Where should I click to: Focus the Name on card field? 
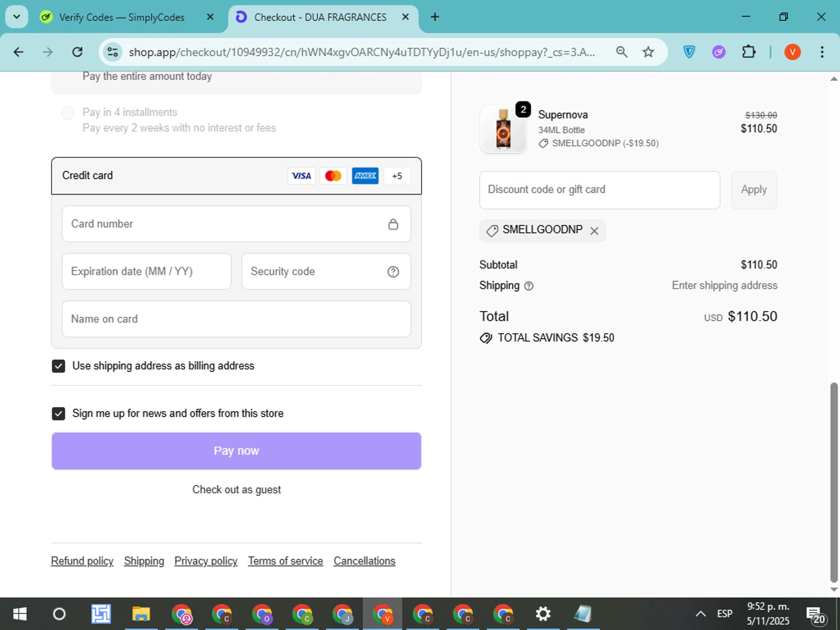236,319
